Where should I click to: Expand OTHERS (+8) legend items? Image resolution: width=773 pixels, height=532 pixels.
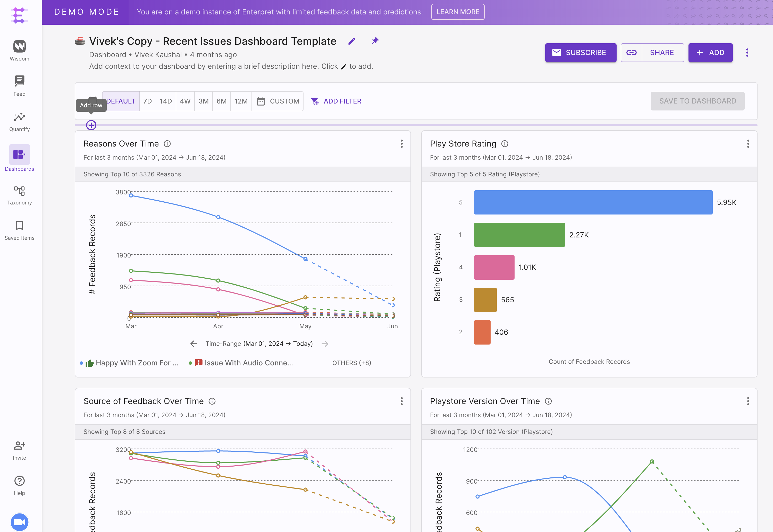click(x=351, y=363)
